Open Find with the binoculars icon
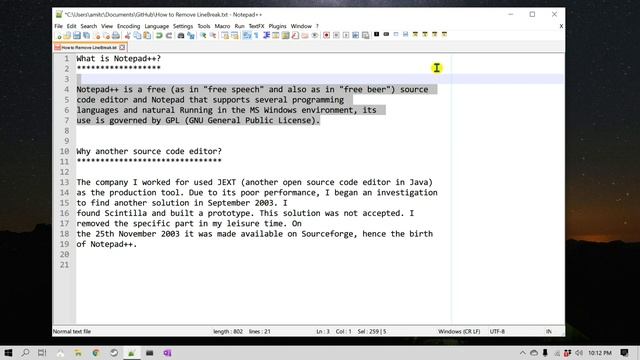Viewport: 640px width, 360px height. (x=181, y=36)
